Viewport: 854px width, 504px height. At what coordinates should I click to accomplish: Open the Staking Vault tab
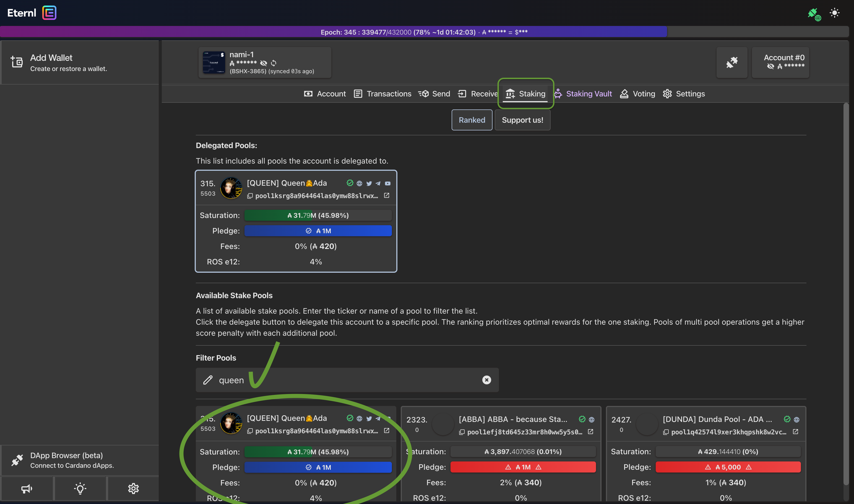pyautogui.click(x=583, y=94)
